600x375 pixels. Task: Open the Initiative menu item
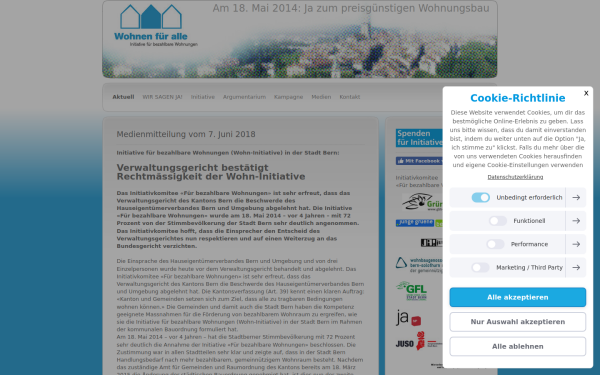click(203, 97)
